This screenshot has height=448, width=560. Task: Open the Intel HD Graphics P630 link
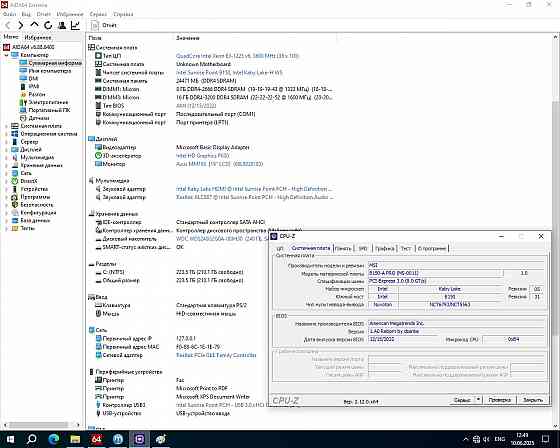point(202,156)
